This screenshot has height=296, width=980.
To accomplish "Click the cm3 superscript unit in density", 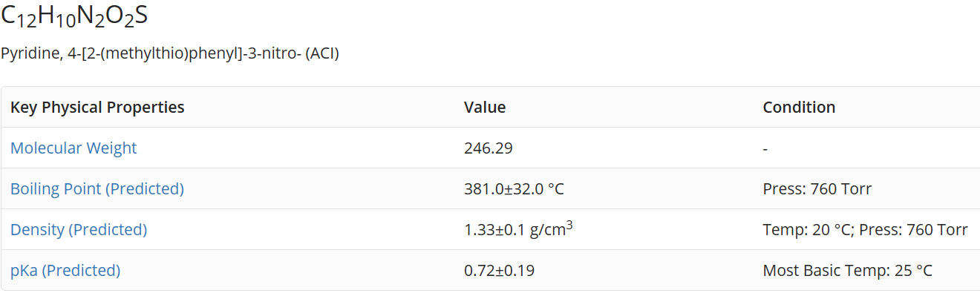I will point(558,229).
